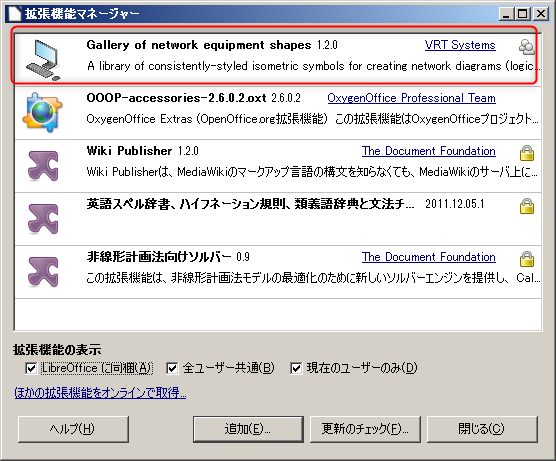
Task: Click the shared users icon for Gallery extension
Action: (x=527, y=47)
